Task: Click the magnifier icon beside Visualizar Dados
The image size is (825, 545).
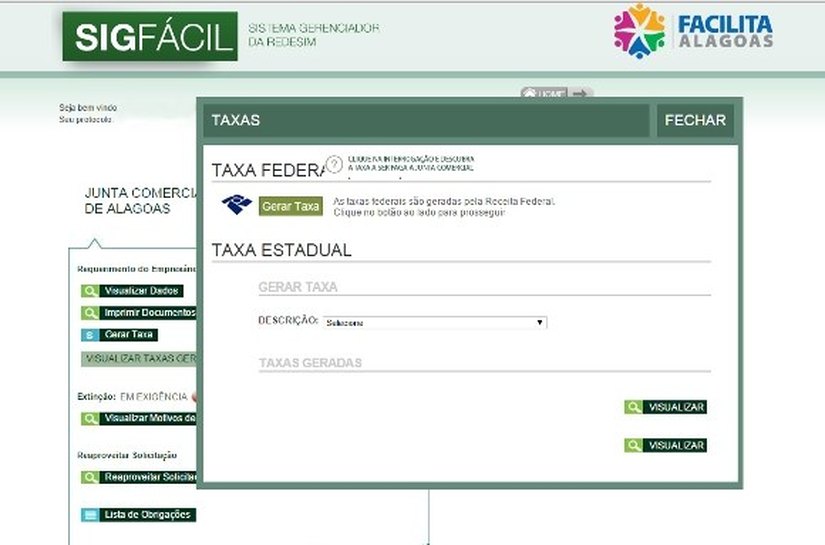Action: coord(90,291)
